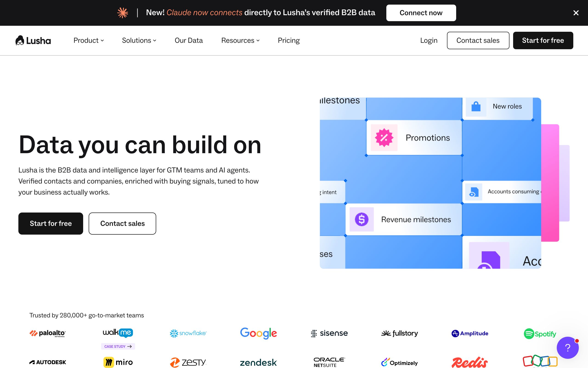Click the Optimizely logo
The image size is (588, 368).
click(399, 362)
